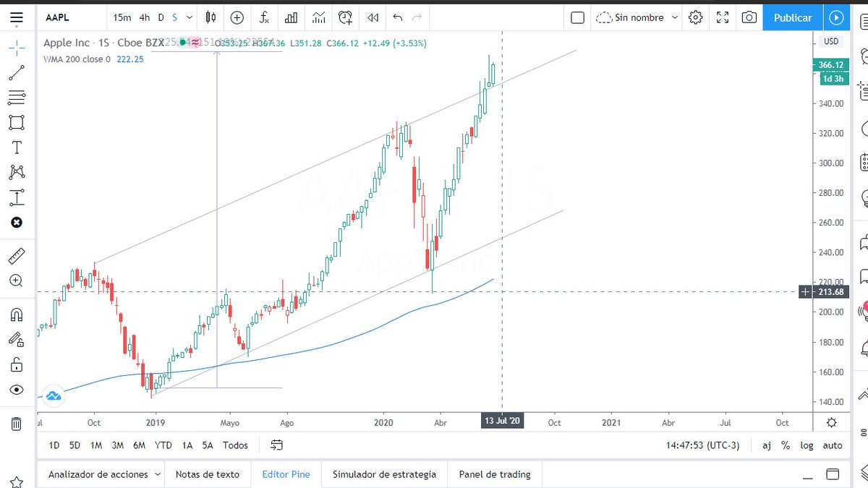
Task: Set range to Todos
Action: [x=235, y=445]
